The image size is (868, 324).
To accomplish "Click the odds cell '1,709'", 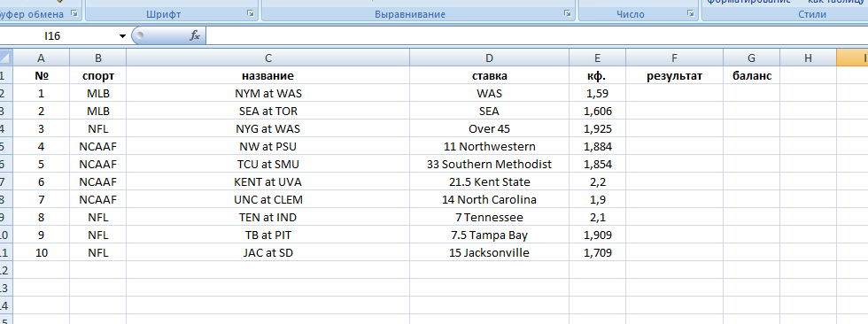I will coord(597,252).
